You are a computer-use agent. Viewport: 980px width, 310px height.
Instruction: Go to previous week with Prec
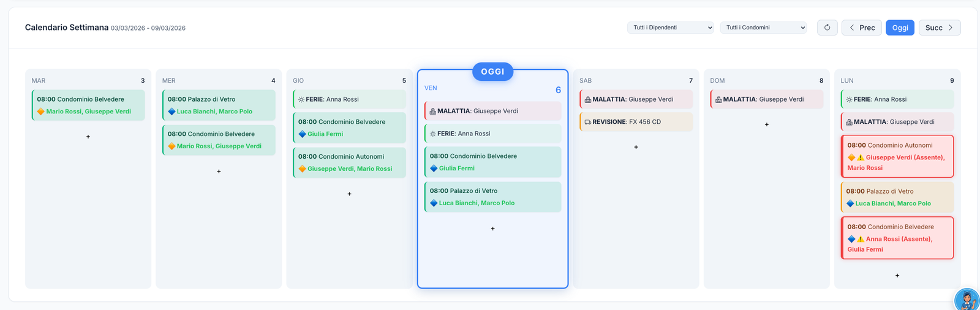[x=862, y=28]
